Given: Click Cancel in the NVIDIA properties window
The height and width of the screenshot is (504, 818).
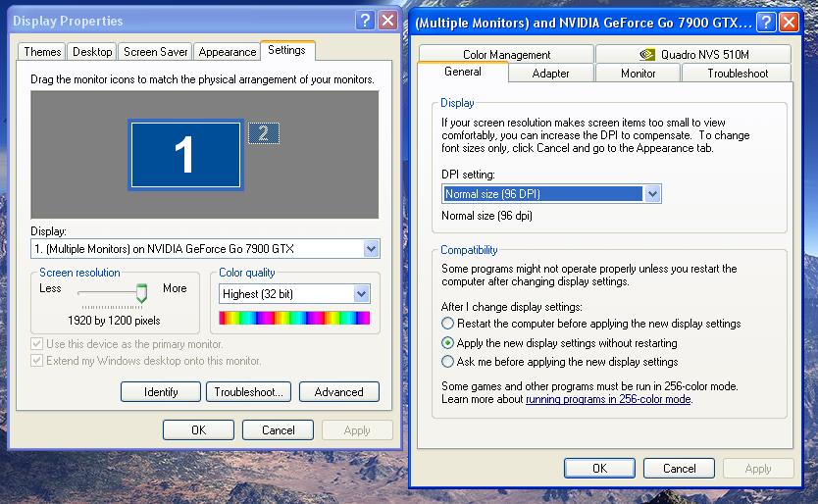Looking at the screenshot, I should tap(680, 468).
